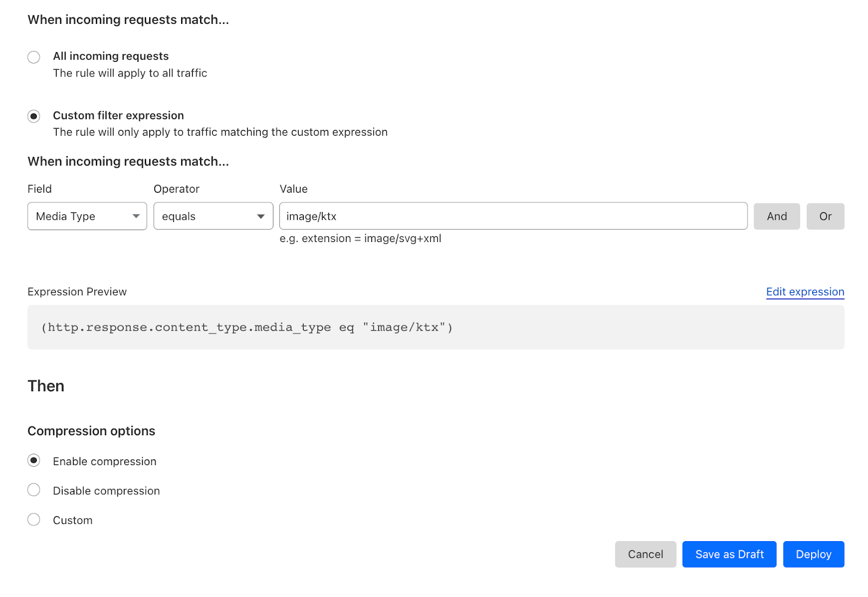Click the expression preview code box
The image size is (868, 597).
[436, 327]
